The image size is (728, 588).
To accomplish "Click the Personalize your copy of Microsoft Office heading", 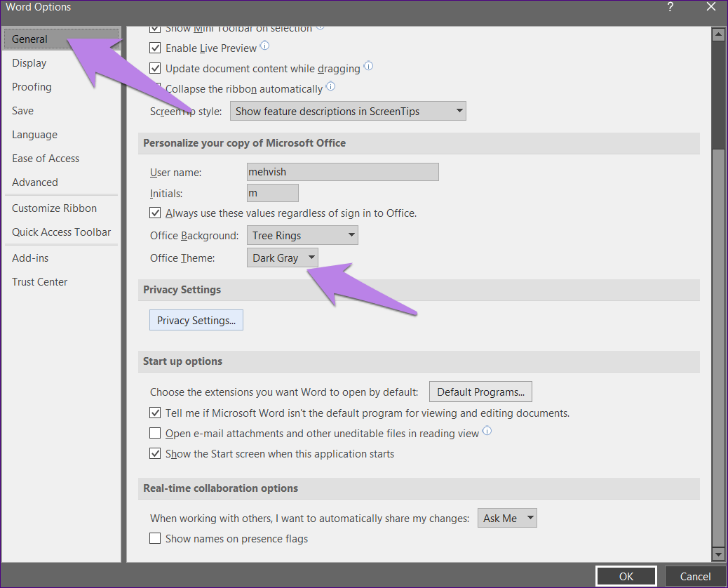I will (244, 143).
